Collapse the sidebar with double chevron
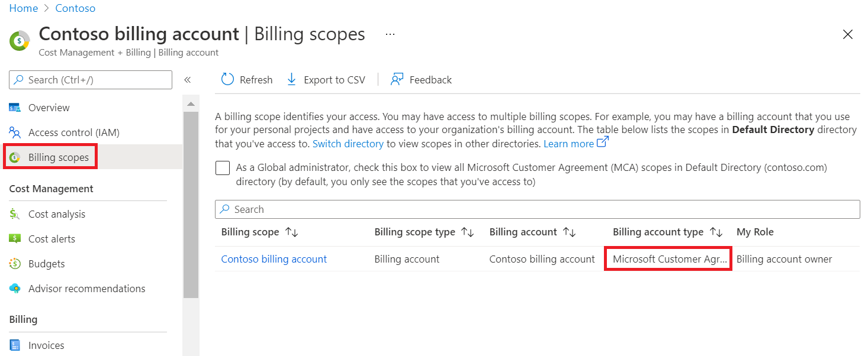Screen dimensions: 868x356 click(x=187, y=80)
